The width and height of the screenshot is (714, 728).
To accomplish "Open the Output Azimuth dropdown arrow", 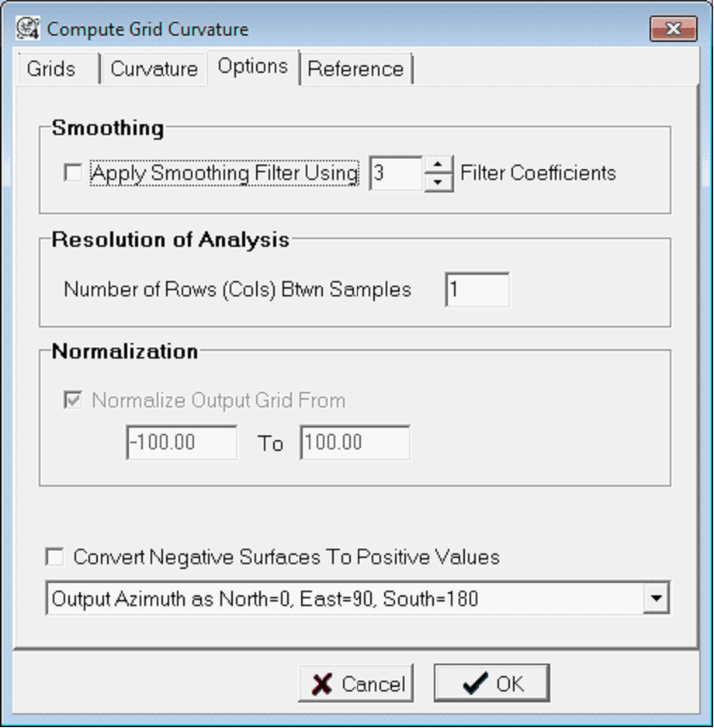I will (x=657, y=598).
